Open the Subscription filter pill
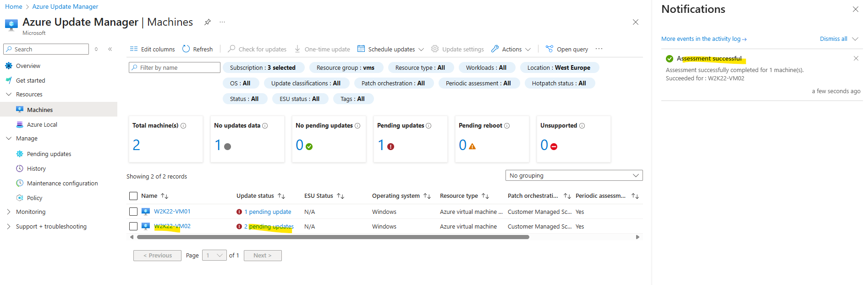Viewport: 868px width, 285px height. point(263,67)
